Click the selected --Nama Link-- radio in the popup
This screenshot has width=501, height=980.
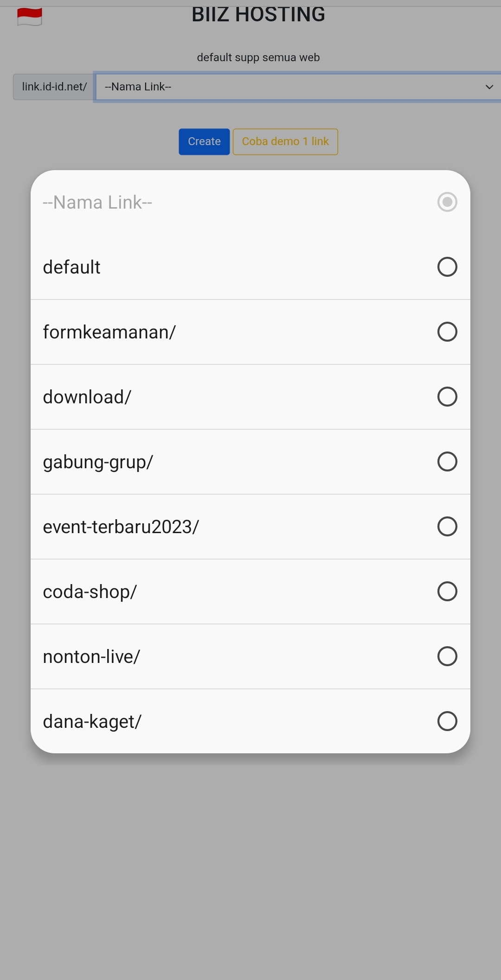click(x=447, y=202)
